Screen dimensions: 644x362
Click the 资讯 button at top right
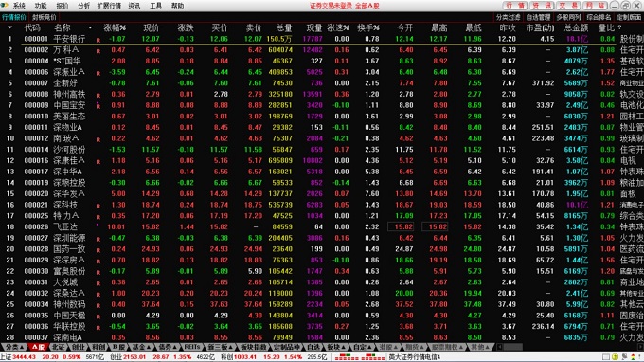[x=542, y=6]
